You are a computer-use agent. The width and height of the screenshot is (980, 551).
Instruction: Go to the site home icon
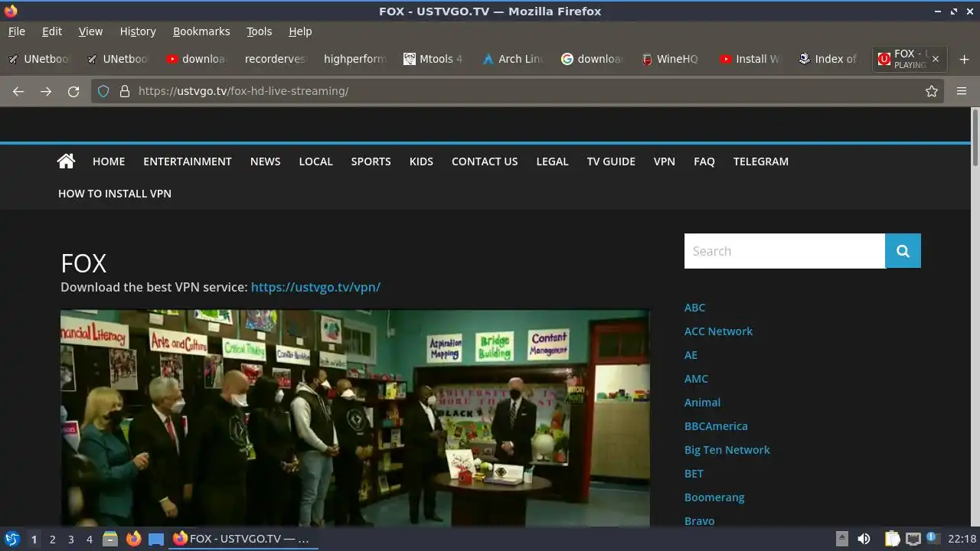[x=66, y=161]
